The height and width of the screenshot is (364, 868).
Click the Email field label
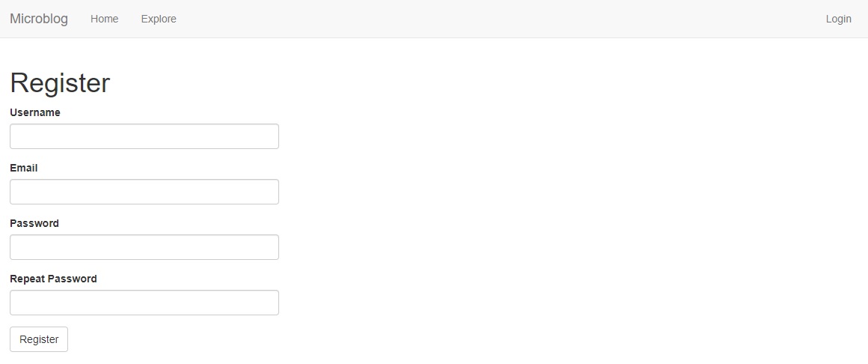tap(24, 168)
